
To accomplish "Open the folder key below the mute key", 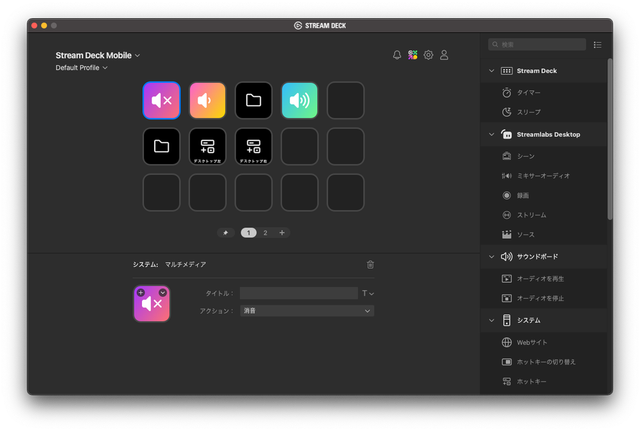I will click(x=161, y=147).
